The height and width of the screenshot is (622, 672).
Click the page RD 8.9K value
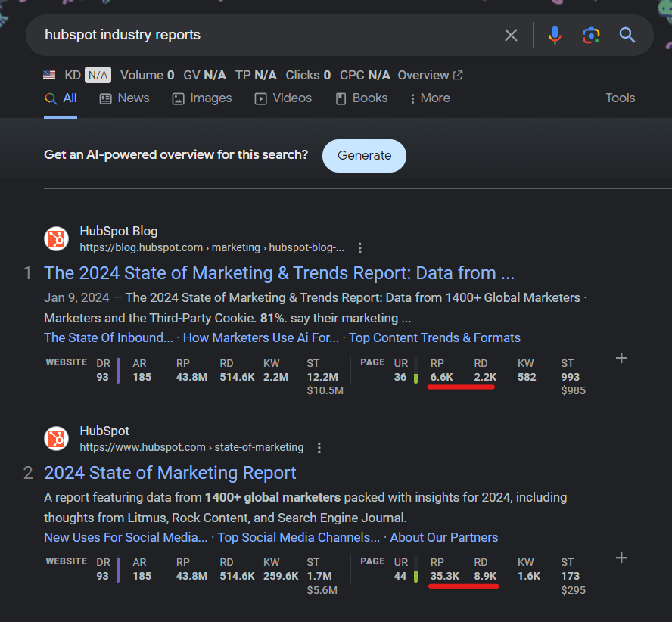485,576
